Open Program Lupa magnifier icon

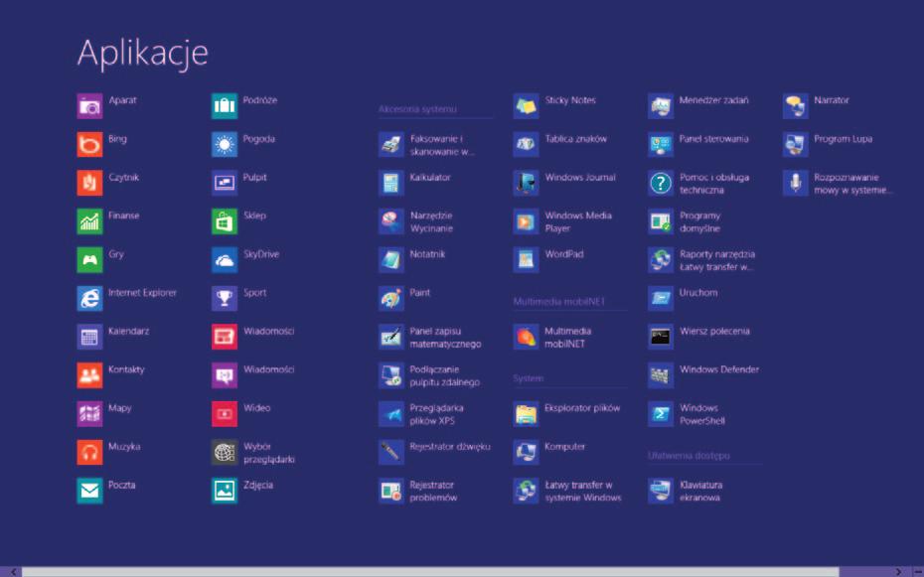pyautogui.click(x=796, y=144)
